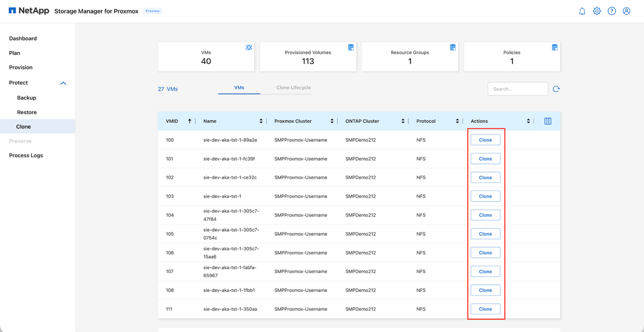The image size is (644, 332).
Task: Click the NetApp logo
Action: click(28, 10)
